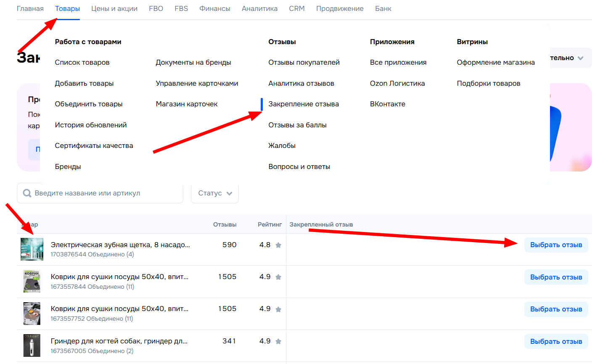Click thumbnail of product 1673557844
Screen dimensions: 595x364
[32, 281]
